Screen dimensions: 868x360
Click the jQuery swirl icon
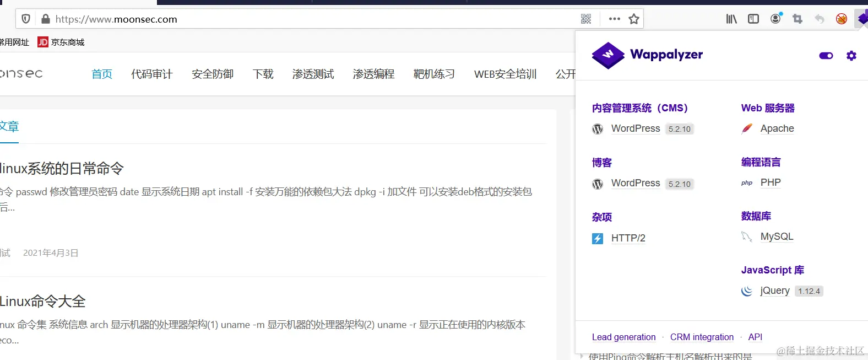pos(747,291)
